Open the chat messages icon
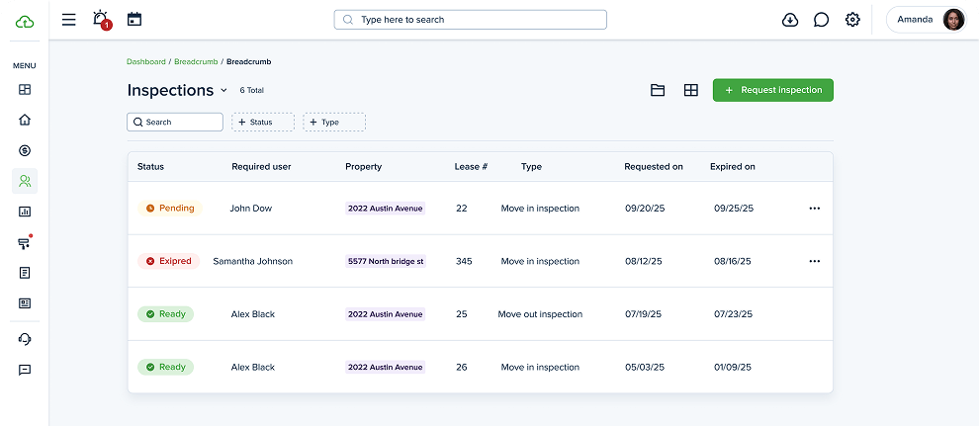Screen dimensions: 980x426 [x=821, y=20]
